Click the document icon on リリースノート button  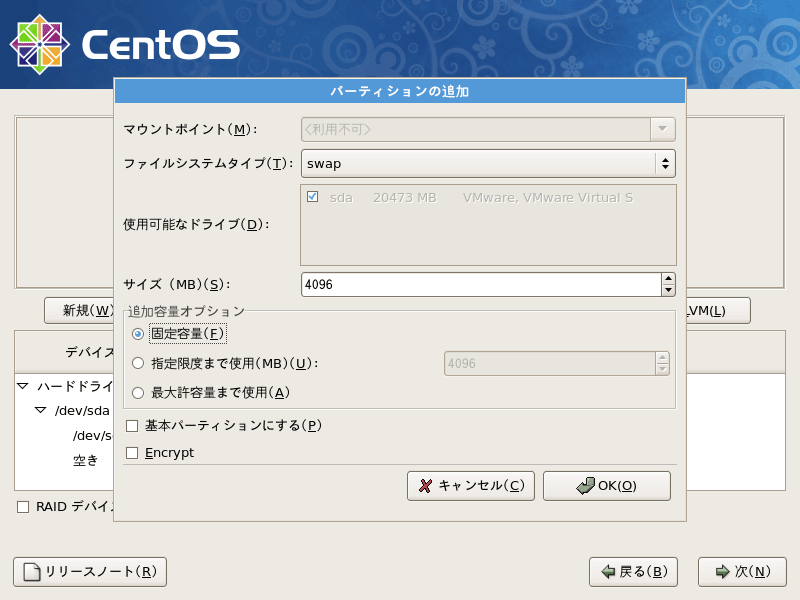(x=30, y=572)
